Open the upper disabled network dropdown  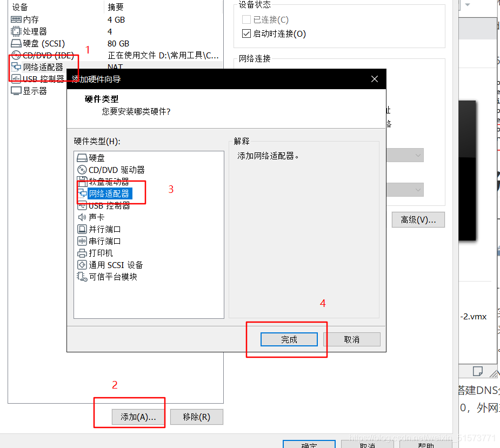(405, 155)
